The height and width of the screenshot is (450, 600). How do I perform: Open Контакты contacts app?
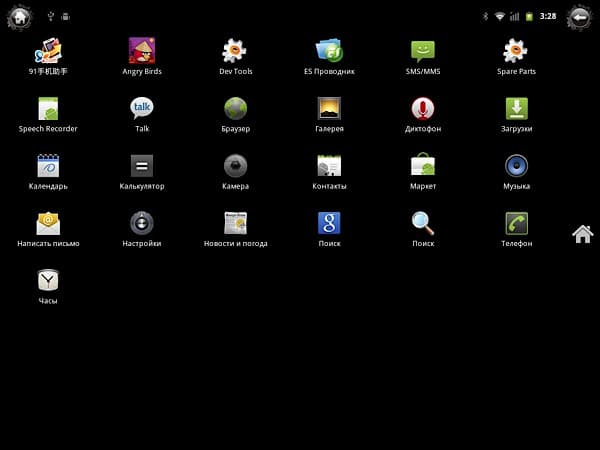329,172
